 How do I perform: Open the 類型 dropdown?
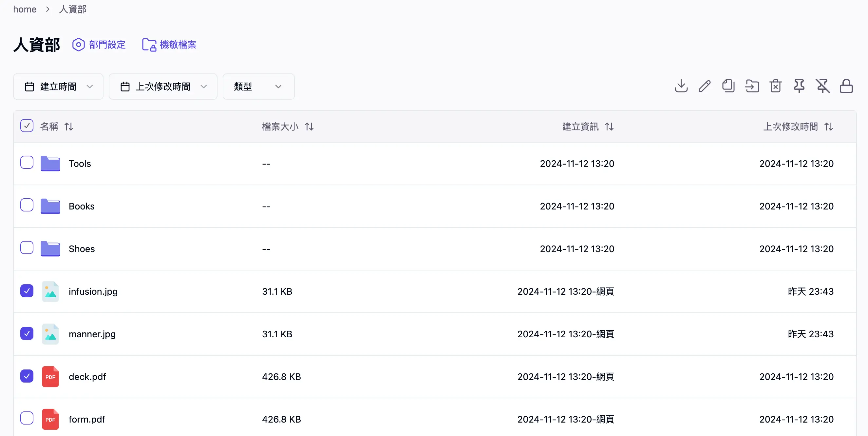pyautogui.click(x=258, y=86)
